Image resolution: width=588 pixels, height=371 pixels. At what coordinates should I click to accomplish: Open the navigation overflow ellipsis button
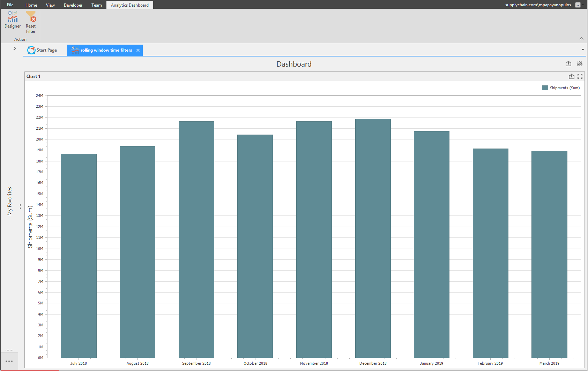9,361
